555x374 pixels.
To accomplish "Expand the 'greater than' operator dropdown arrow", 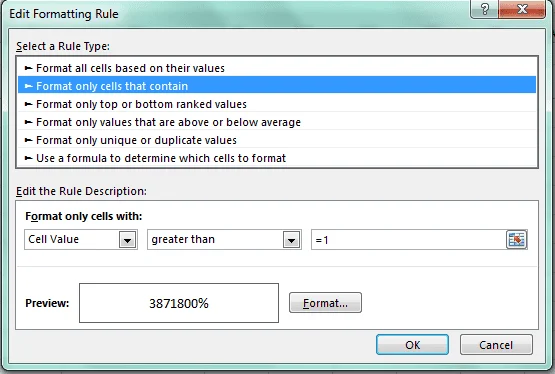I will (x=292, y=240).
